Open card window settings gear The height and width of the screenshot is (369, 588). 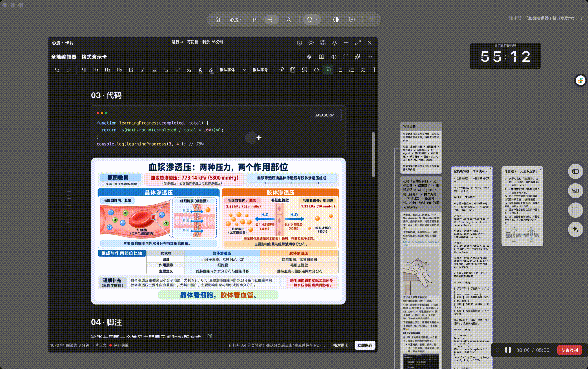coord(299,43)
